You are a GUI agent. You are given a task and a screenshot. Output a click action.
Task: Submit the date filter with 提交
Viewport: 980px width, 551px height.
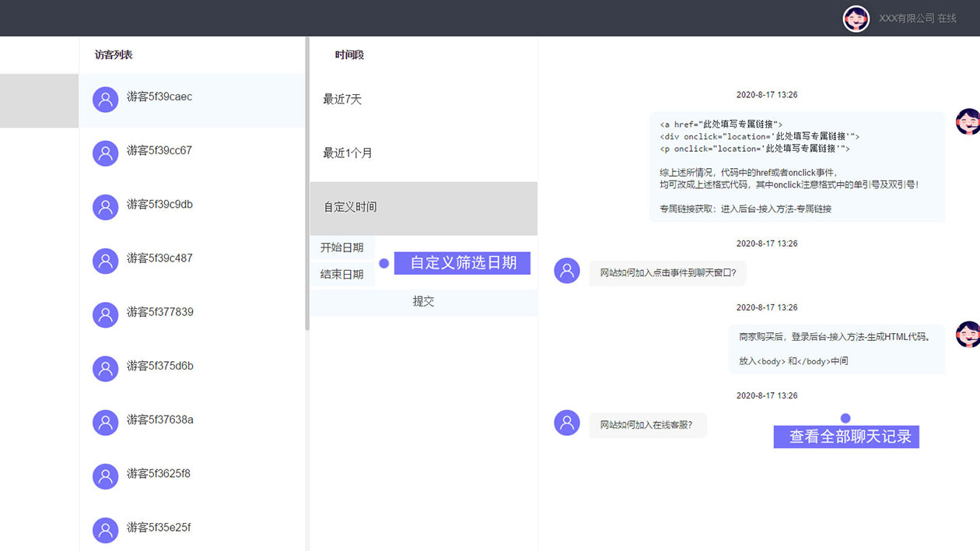423,303
